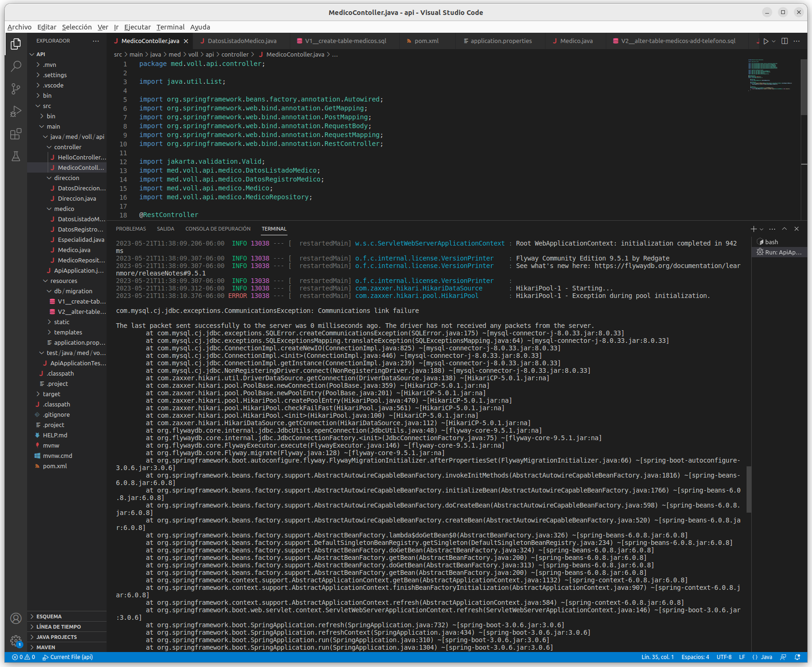Open the Editar menu
The width and height of the screenshot is (812, 667).
point(47,27)
